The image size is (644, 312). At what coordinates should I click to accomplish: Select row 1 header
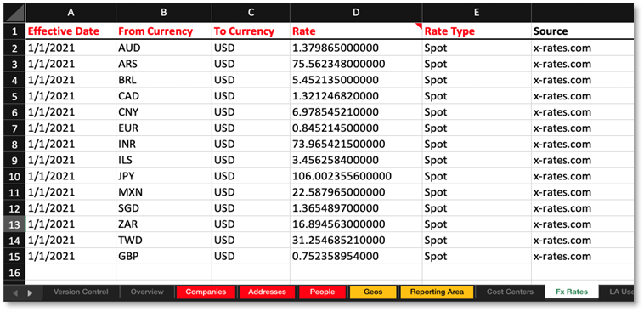(14, 31)
